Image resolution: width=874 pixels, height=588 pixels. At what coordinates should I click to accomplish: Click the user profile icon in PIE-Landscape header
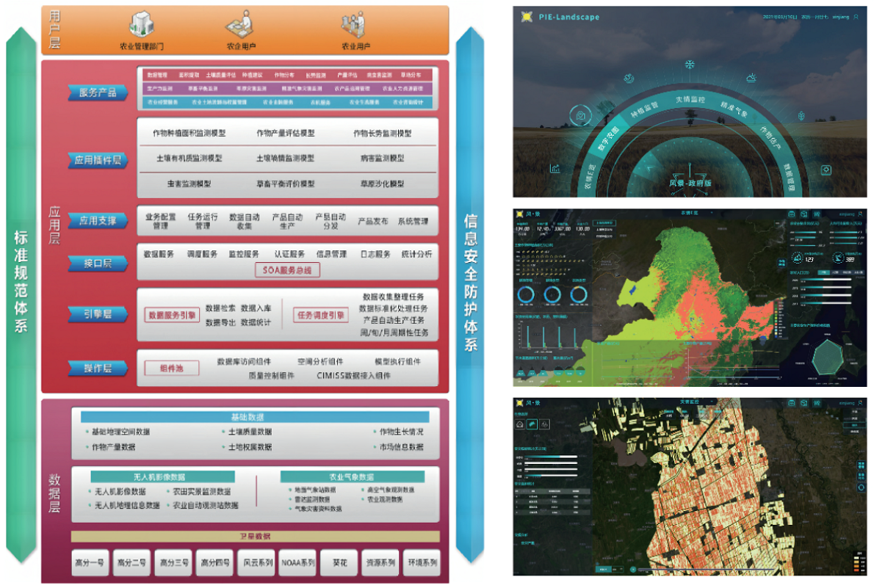[856, 17]
